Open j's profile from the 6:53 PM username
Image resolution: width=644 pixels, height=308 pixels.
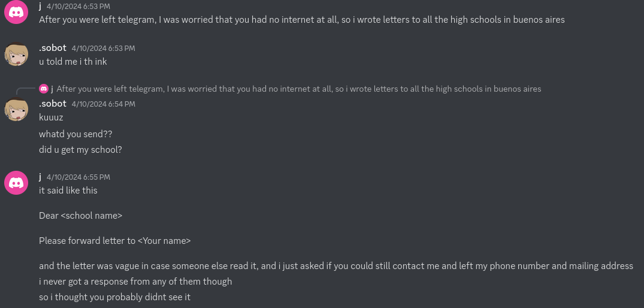[40, 6]
